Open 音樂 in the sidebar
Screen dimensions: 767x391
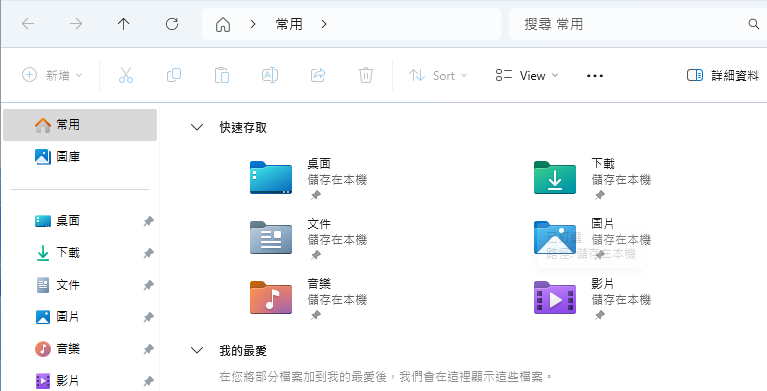(68, 349)
